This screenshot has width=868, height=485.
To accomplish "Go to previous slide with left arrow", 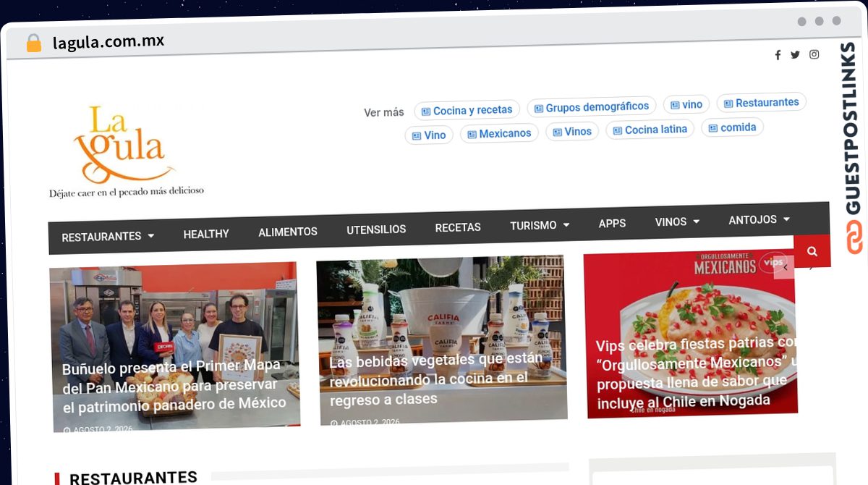I will [785, 267].
